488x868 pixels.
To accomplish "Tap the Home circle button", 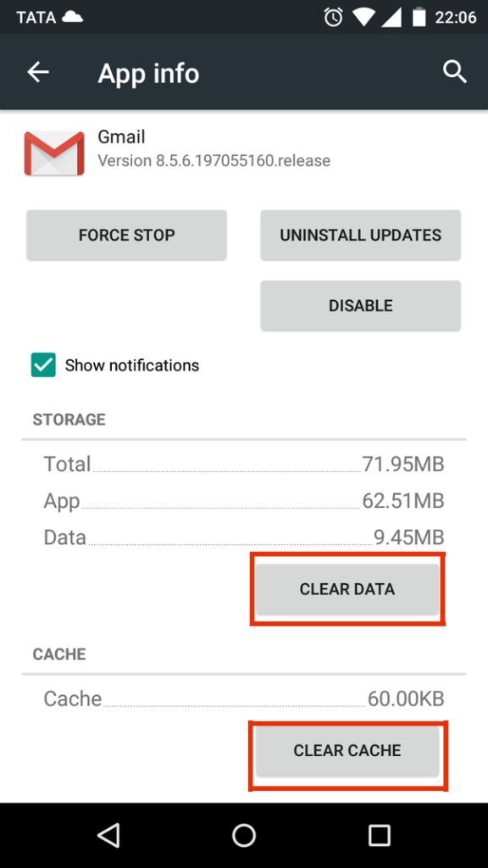I will [244, 835].
